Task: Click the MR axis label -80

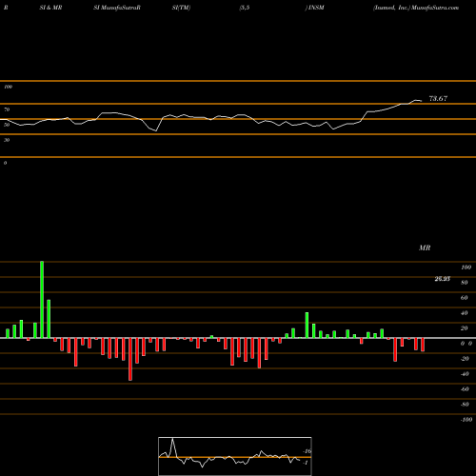Action: click(465, 405)
